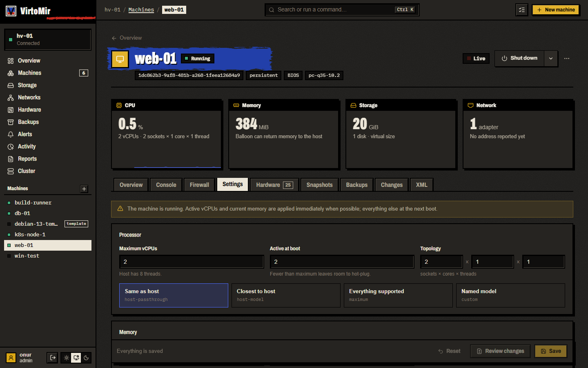The width and height of the screenshot is (588, 368).
Task: Open Alerts in the sidebar
Action: pyautogui.click(x=48, y=134)
